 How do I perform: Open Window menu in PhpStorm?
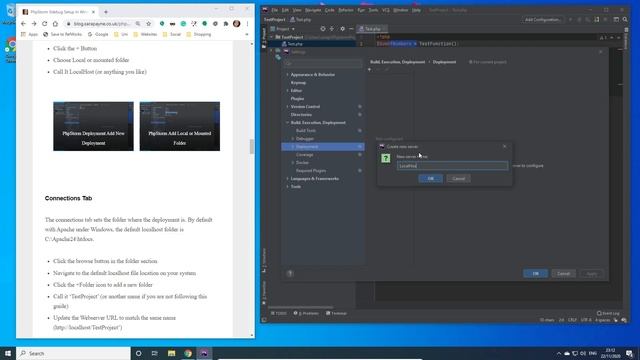point(400,10)
